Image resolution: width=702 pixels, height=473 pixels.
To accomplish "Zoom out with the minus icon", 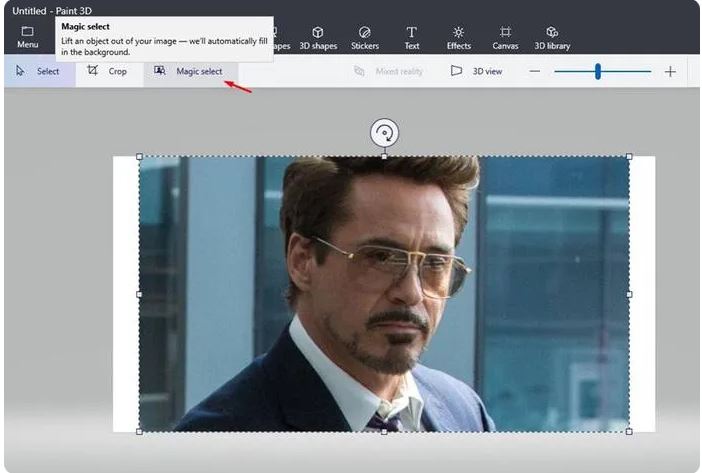I will 535,71.
